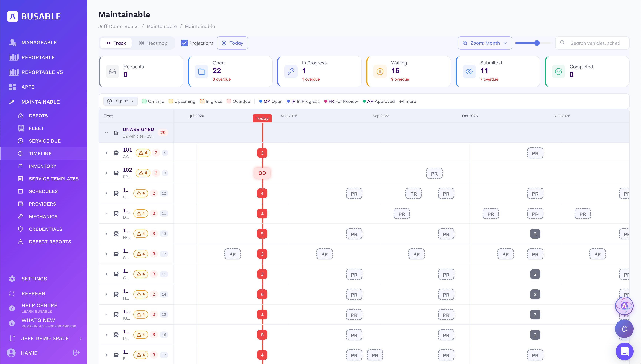Open Service Due clock icon item
Screen dimensions: 641x364
[21, 141]
